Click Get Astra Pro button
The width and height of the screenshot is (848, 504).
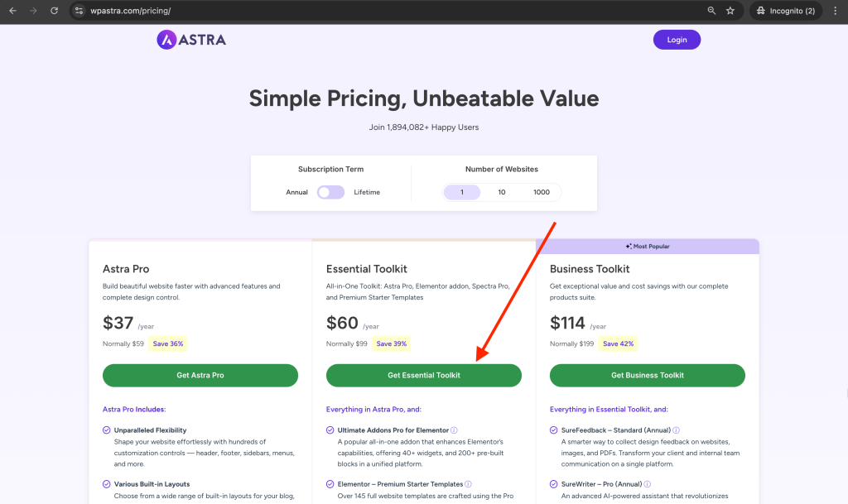point(200,376)
